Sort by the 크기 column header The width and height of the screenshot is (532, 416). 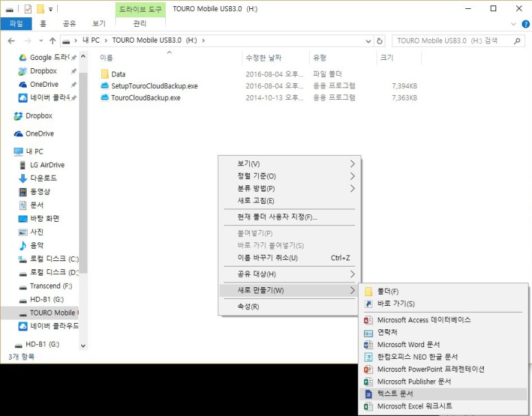(399, 58)
